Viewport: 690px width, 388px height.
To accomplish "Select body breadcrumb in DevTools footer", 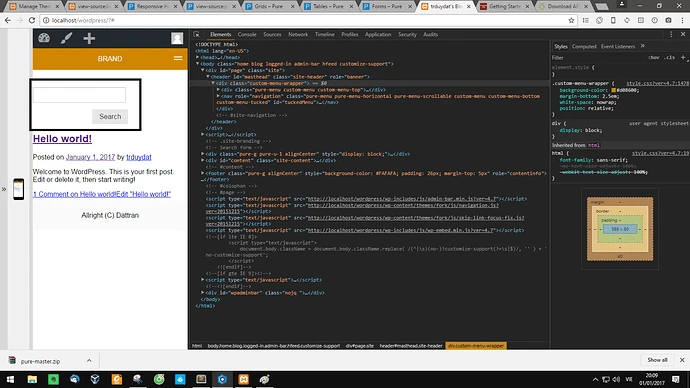I will 274,346.
